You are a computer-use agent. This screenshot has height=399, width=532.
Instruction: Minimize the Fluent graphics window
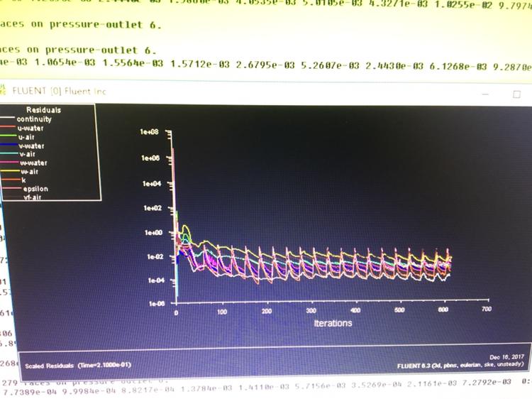point(485,94)
